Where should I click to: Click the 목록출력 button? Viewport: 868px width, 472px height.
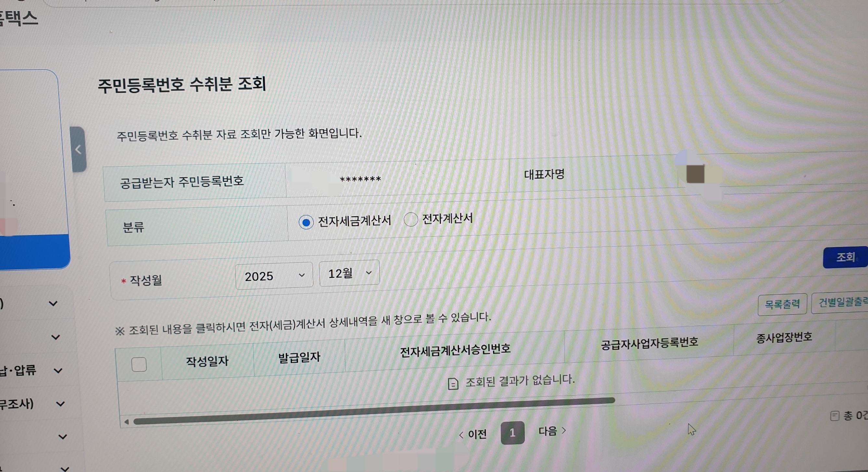point(782,304)
